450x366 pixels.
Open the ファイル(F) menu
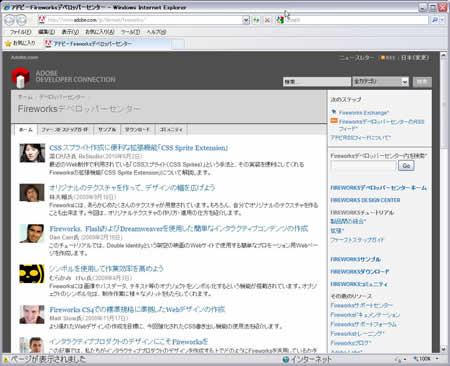[20, 32]
